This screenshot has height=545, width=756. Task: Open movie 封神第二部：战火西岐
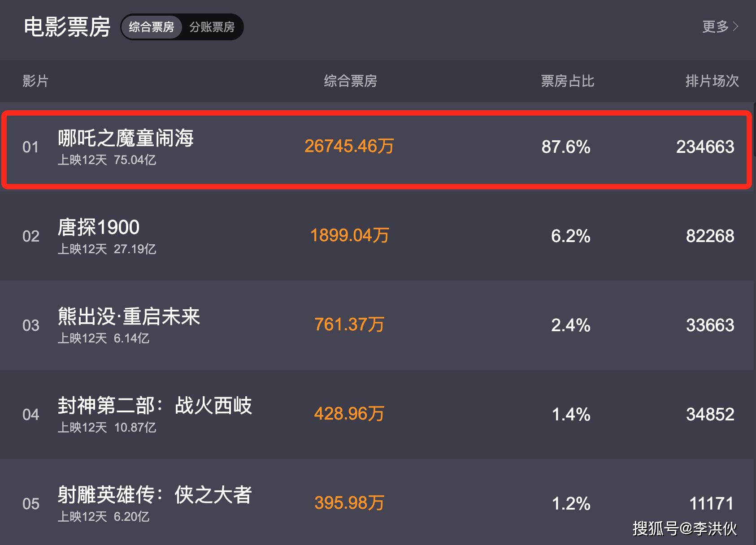(x=155, y=405)
